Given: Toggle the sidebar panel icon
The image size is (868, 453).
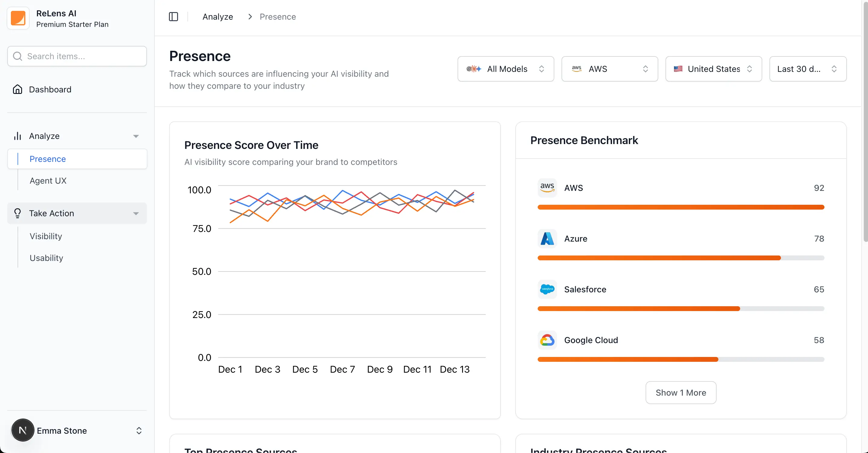Looking at the screenshot, I should tap(173, 17).
